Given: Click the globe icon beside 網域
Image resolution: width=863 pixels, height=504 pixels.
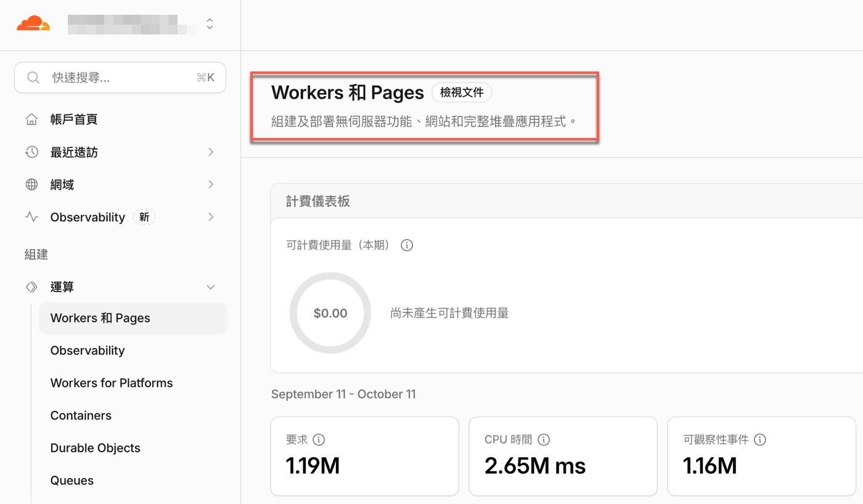Looking at the screenshot, I should (x=31, y=185).
